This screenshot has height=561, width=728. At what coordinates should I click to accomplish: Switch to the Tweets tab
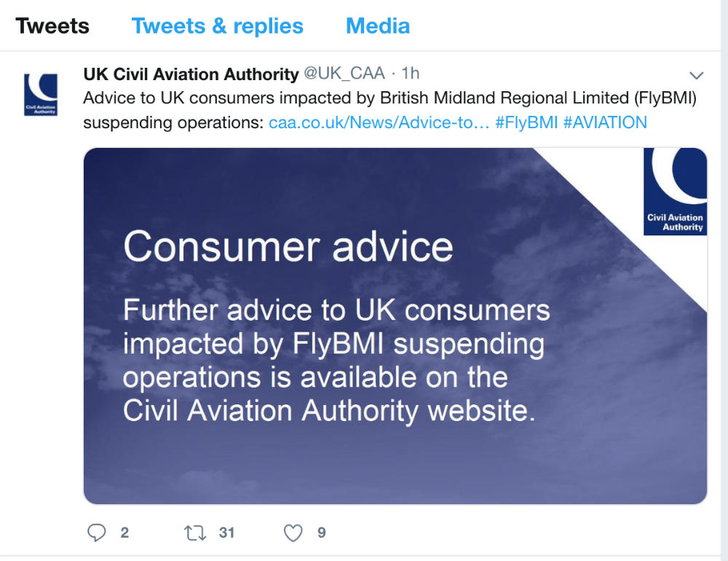52,25
